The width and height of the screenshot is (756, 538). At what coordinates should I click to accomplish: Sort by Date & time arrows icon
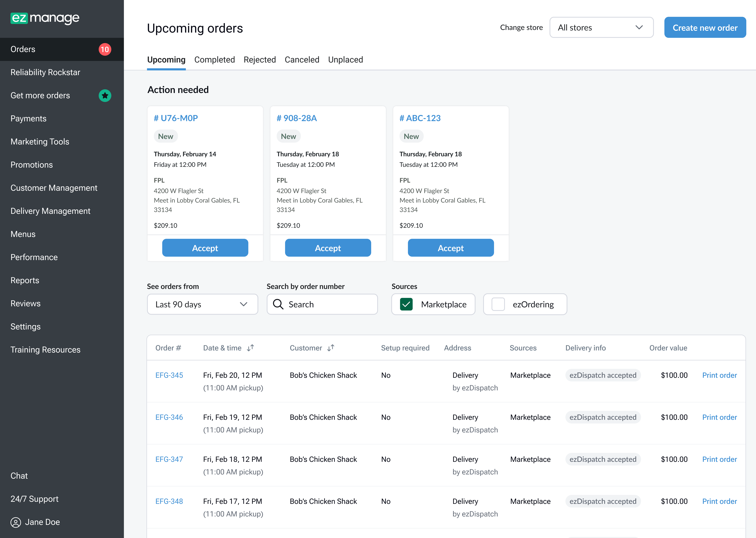point(251,348)
